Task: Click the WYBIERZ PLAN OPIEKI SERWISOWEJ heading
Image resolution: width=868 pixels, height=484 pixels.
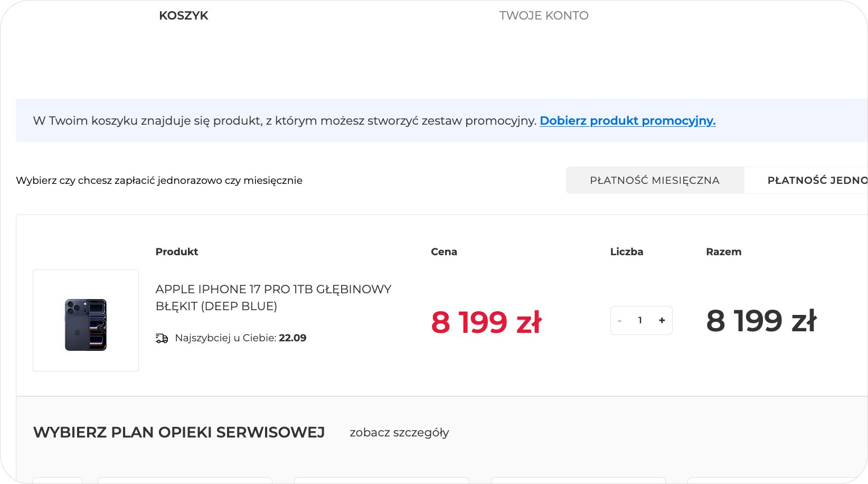Action: (179, 433)
